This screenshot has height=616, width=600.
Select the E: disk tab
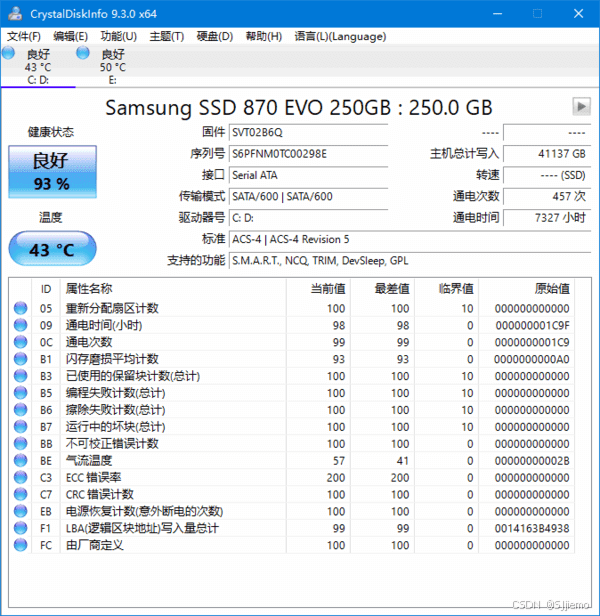click(113, 66)
